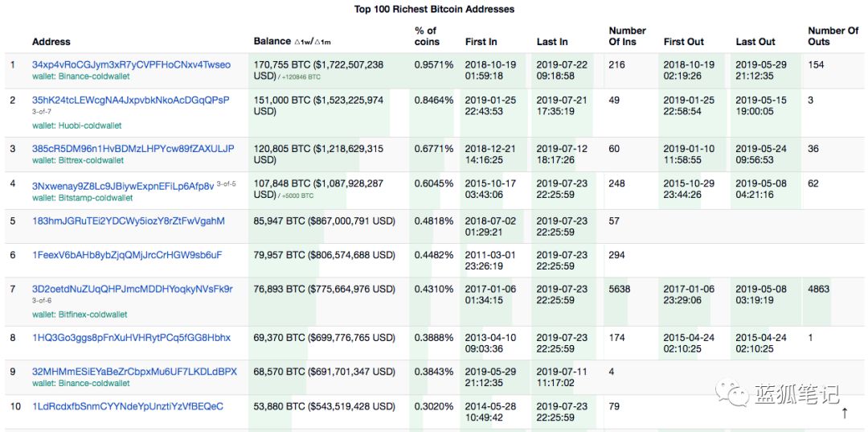The width and height of the screenshot is (868, 432).
Task: Open the Bitfinex-coldwallet wallet link
Action: [x=92, y=315]
